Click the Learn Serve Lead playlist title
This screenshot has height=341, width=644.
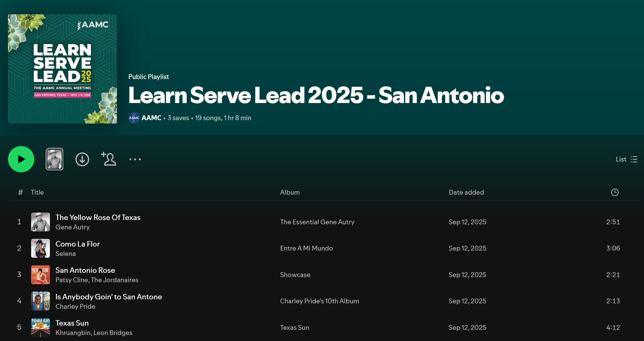[316, 95]
